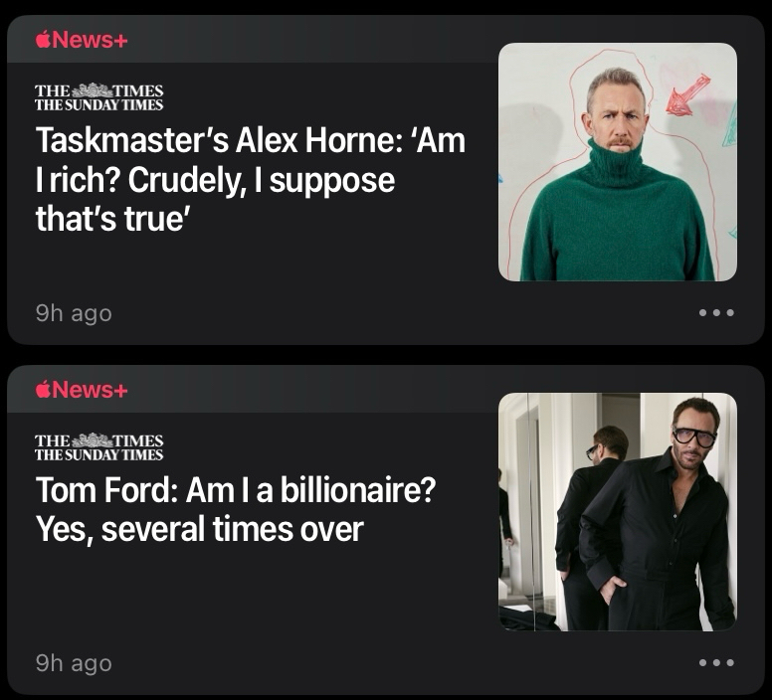
Task: Click the Alex Horne article thumbnail image
Action: [617, 161]
